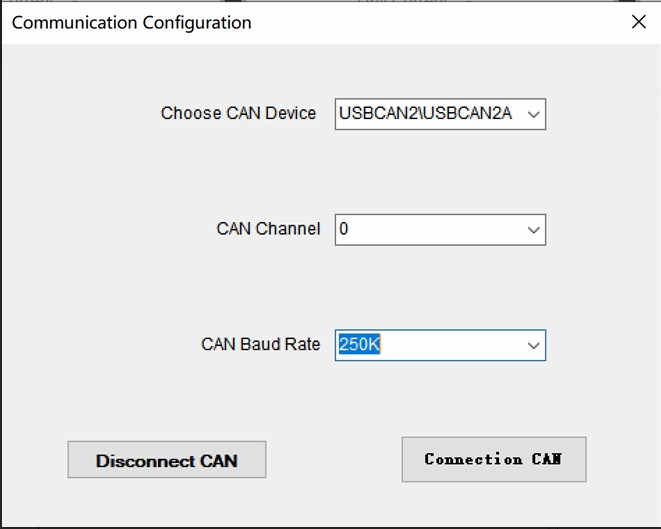Image resolution: width=661 pixels, height=529 pixels.
Task: Click empty space inside the baud rate box
Action: point(451,345)
